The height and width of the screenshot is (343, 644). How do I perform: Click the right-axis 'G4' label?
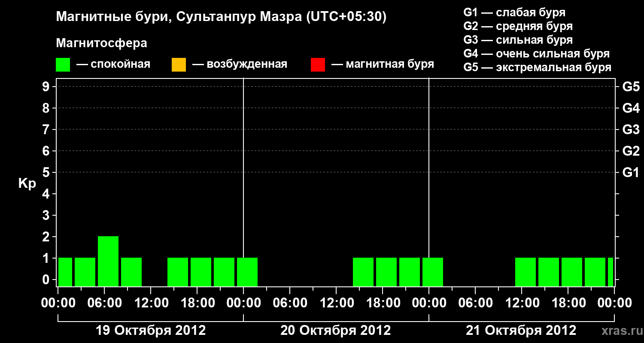[631, 108]
